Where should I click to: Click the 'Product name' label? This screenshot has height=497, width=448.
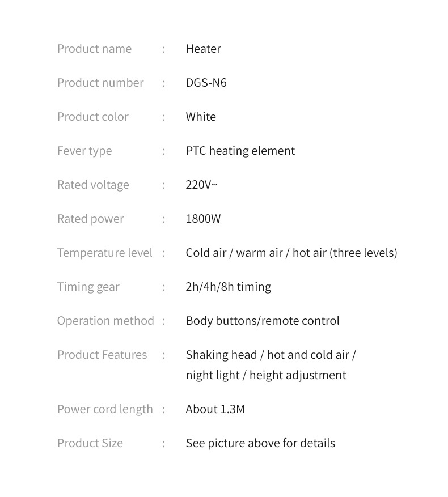pyautogui.click(x=94, y=49)
